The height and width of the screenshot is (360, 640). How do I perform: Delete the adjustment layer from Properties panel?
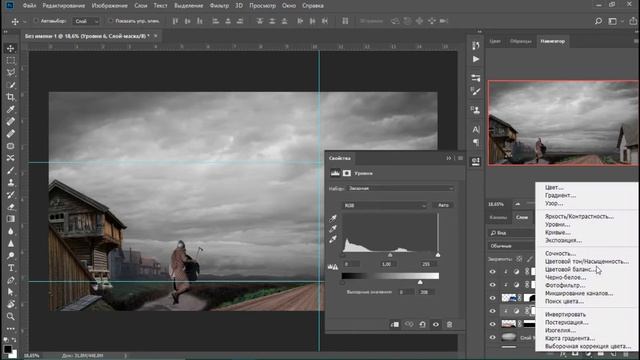tap(449, 324)
